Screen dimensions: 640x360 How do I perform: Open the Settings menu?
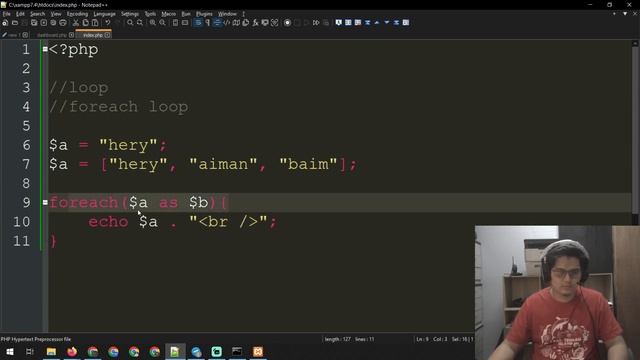point(130,14)
